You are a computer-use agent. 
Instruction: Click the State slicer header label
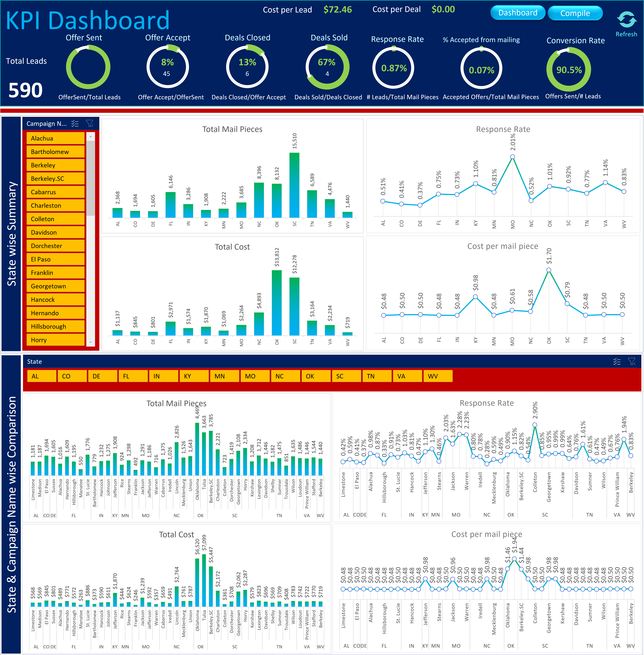point(34,362)
